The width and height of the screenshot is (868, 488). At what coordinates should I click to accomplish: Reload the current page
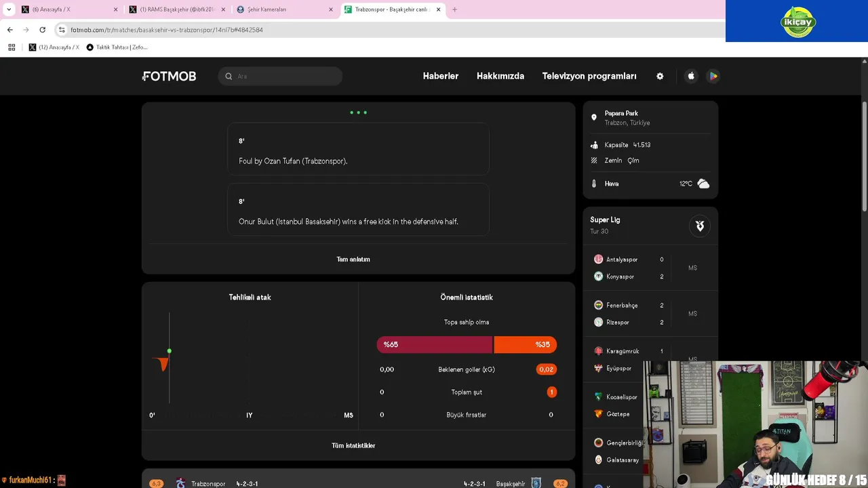pyautogui.click(x=42, y=30)
